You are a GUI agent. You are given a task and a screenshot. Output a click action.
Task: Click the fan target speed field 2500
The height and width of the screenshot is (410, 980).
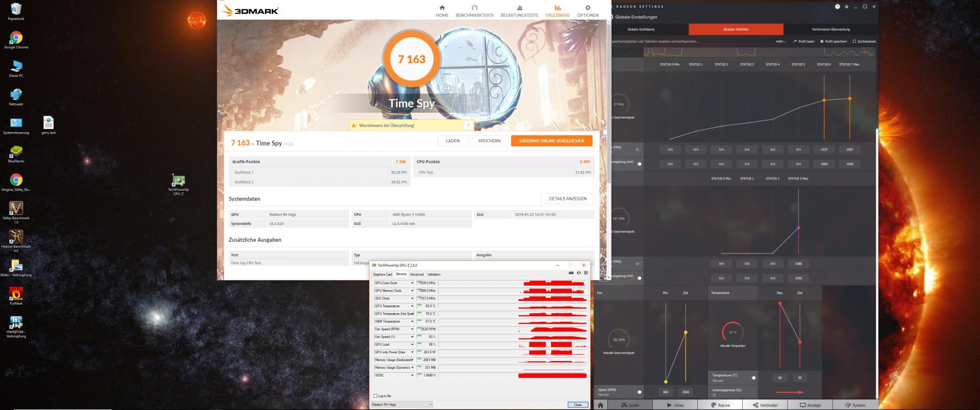tap(685, 392)
